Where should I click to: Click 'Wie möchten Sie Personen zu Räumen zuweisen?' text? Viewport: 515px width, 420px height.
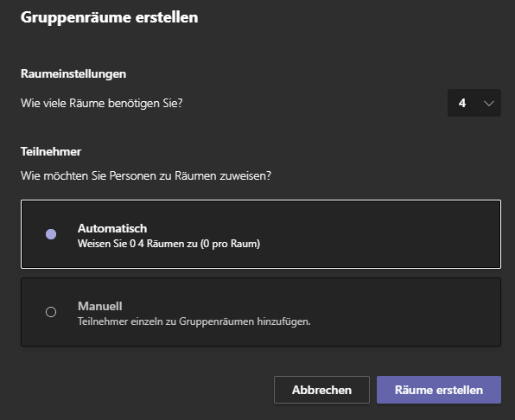coord(146,175)
